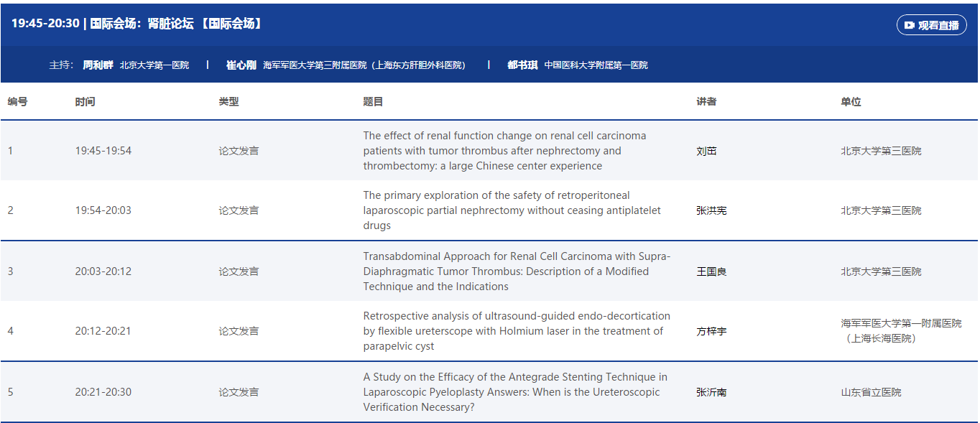Click the 观看直播 live stream button
This screenshot has height=423, width=980.
coord(931,25)
